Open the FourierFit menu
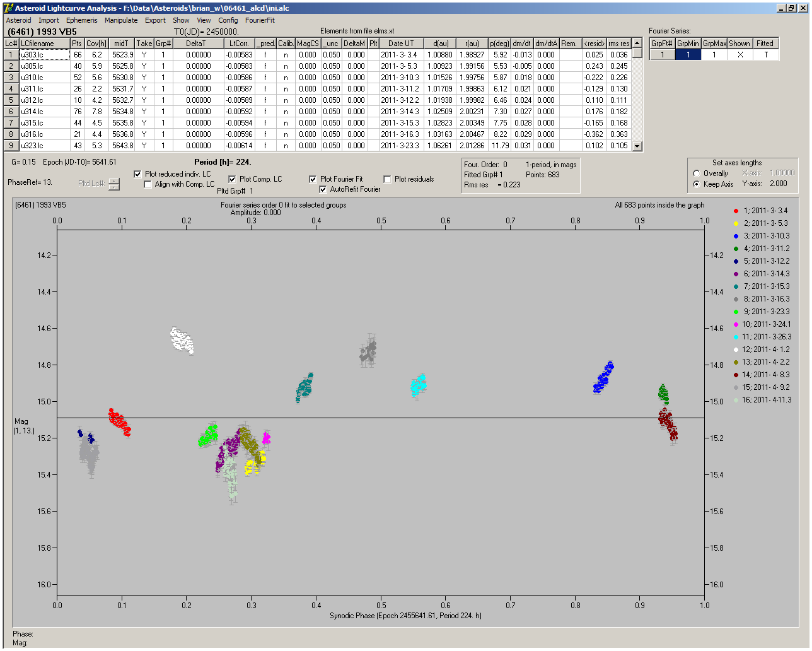Image resolution: width=812 pixels, height=651 pixels. [x=260, y=20]
